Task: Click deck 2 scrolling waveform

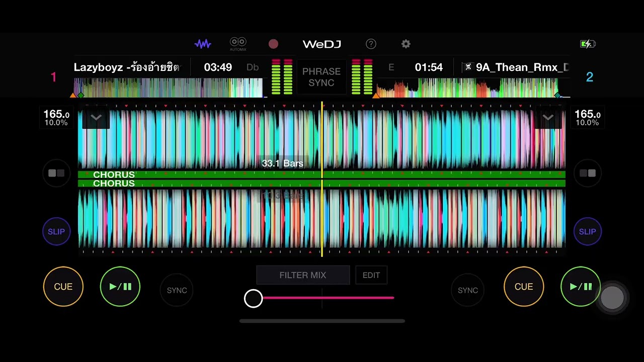Action: point(322,219)
